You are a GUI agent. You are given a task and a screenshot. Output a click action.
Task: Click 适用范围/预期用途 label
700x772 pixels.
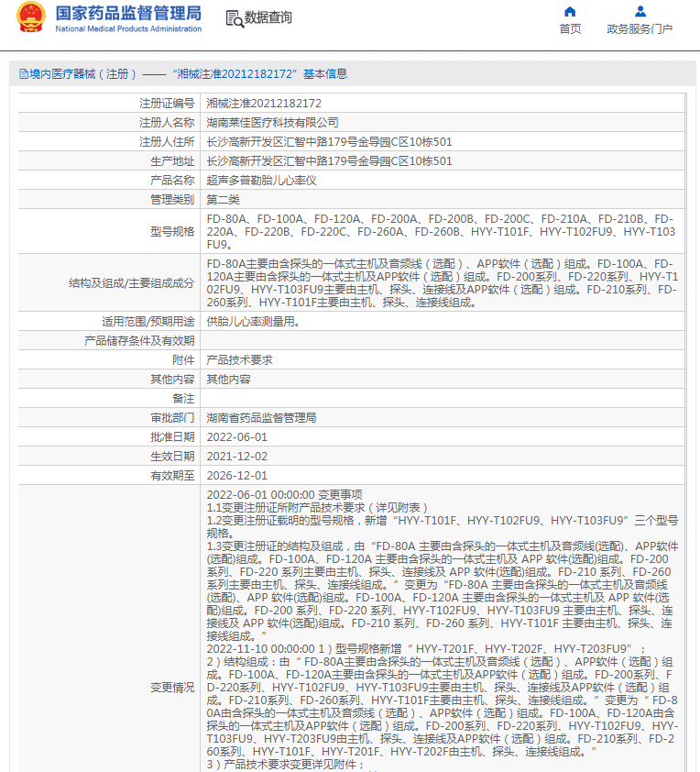(148, 322)
